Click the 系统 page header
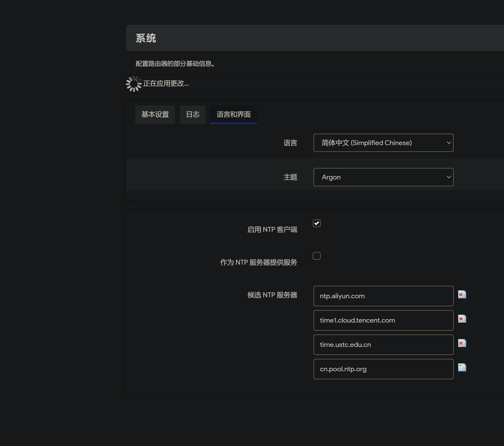This screenshot has height=446, width=504. pos(146,38)
